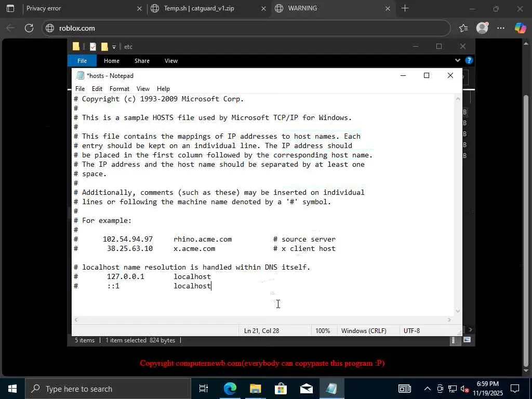Click '127.0.0.1' in the hosts file
The height and width of the screenshot is (399, 532).
[126, 276]
